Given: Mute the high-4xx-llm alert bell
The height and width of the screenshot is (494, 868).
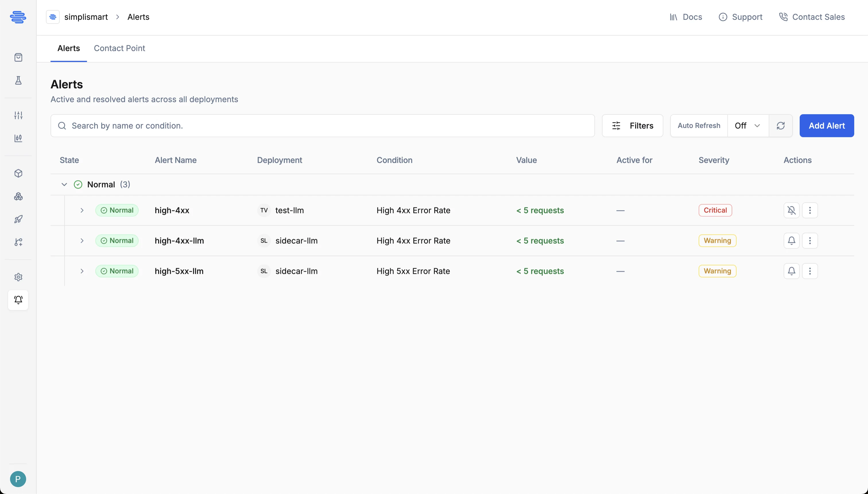Looking at the screenshot, I should click(792, 241).
